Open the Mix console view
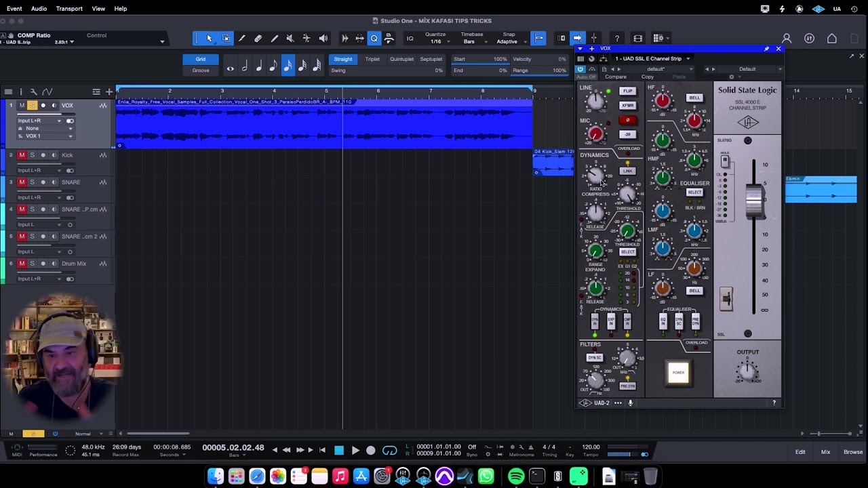The image size is (868, 488). coord(825,452)
